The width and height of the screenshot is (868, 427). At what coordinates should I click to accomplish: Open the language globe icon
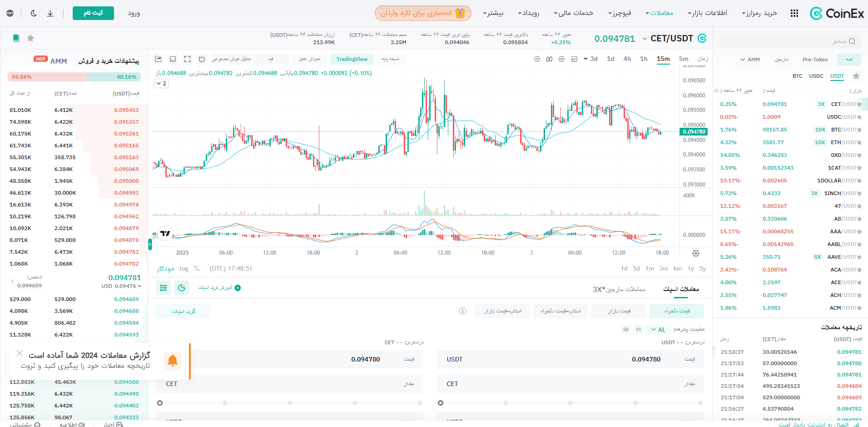click(x=10, y=13)
